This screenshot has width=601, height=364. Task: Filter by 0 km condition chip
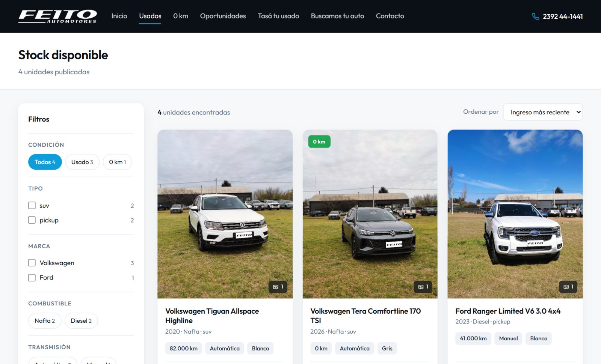pos(118,162)
